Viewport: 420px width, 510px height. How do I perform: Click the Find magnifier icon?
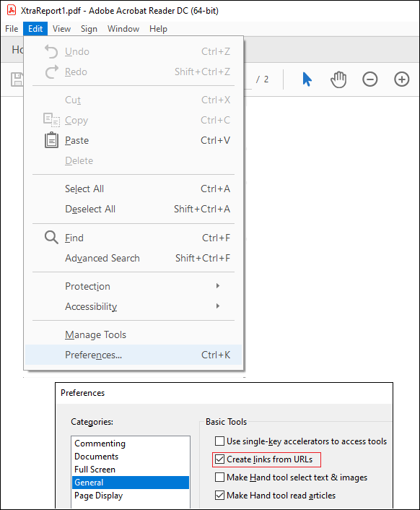click(x=51, y=238)
